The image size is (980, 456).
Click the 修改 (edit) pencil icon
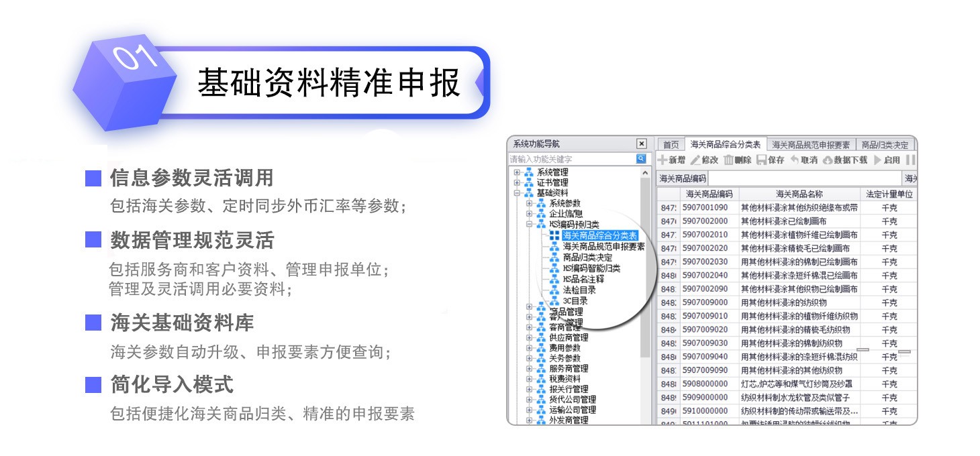[x=695, y=160]
